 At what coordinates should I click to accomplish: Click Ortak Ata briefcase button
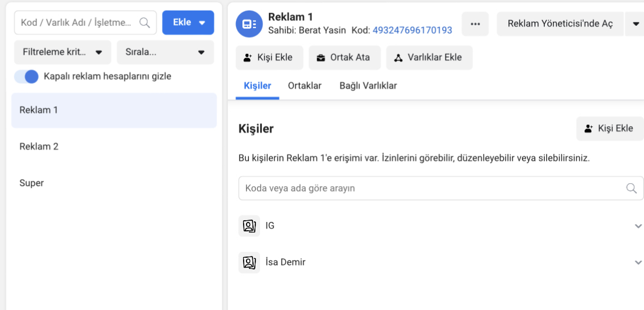pyautogui.click(x=345, y=58)
